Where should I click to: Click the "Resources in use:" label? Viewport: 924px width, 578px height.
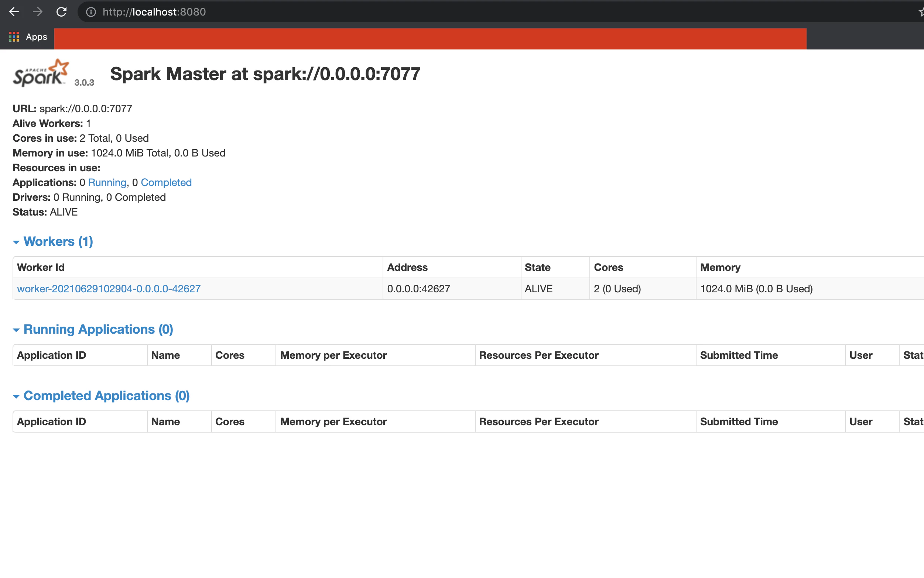click(57, 168)
